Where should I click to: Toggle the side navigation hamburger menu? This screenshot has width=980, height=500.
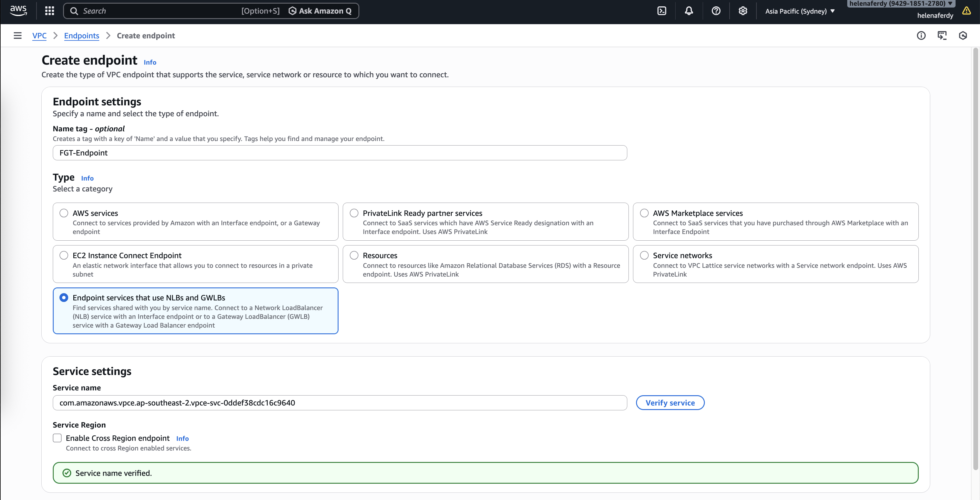pyautogui.click(x=17, y=36)
